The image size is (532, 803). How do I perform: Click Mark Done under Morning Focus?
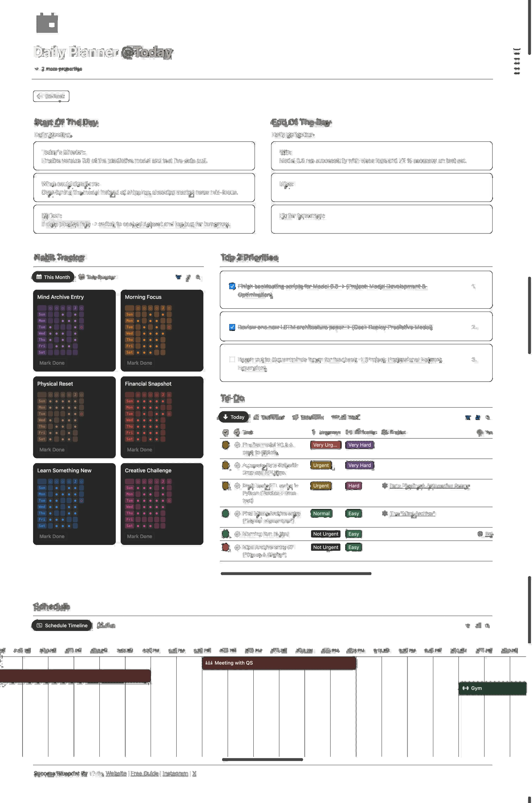point(140,363)
